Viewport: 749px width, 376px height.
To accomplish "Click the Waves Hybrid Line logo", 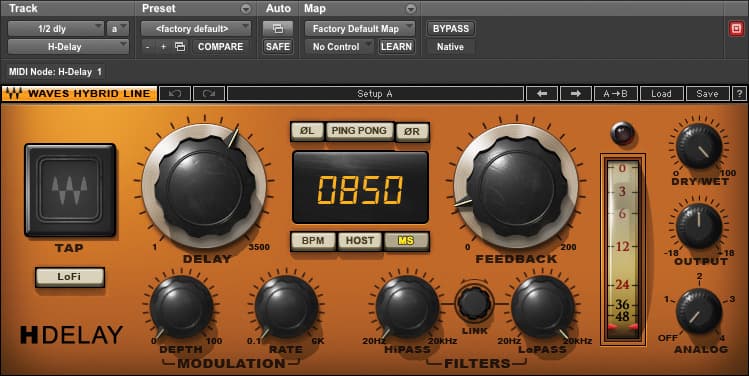I will click(79, 94).
